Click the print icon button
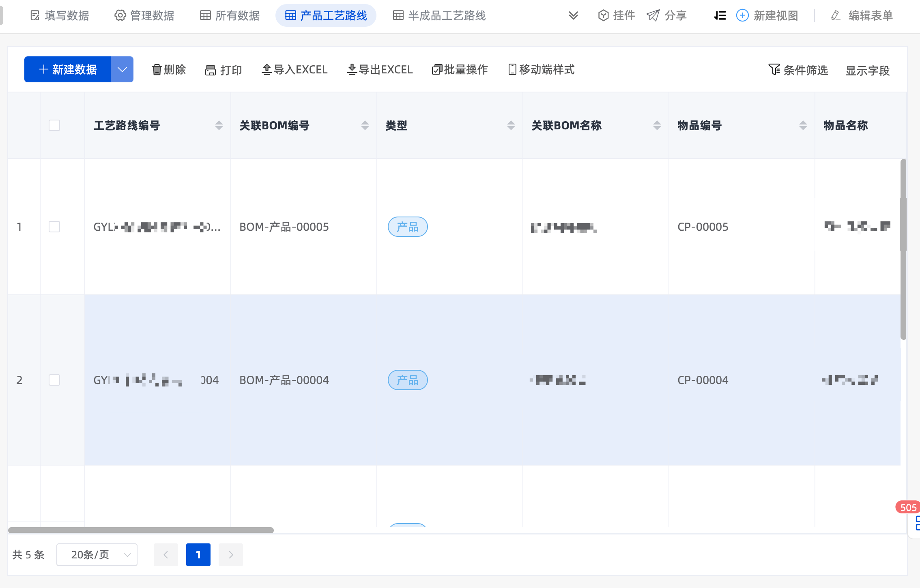This screenshot has height=588, width=920. point(210,70)
